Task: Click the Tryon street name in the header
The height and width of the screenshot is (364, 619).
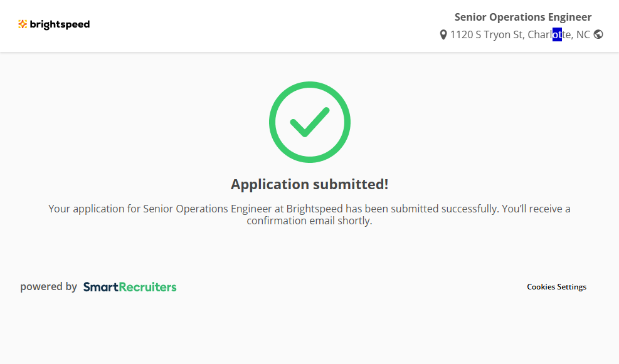Action: 497,35
